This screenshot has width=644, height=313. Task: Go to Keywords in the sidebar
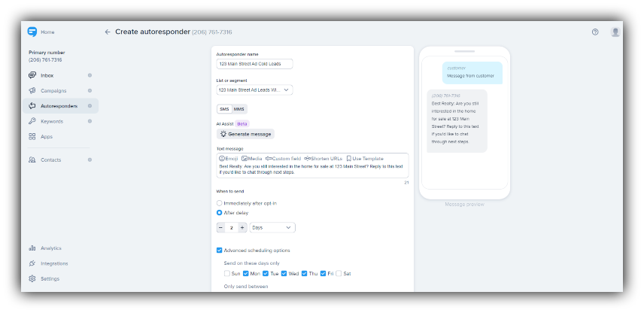(52, 121)
